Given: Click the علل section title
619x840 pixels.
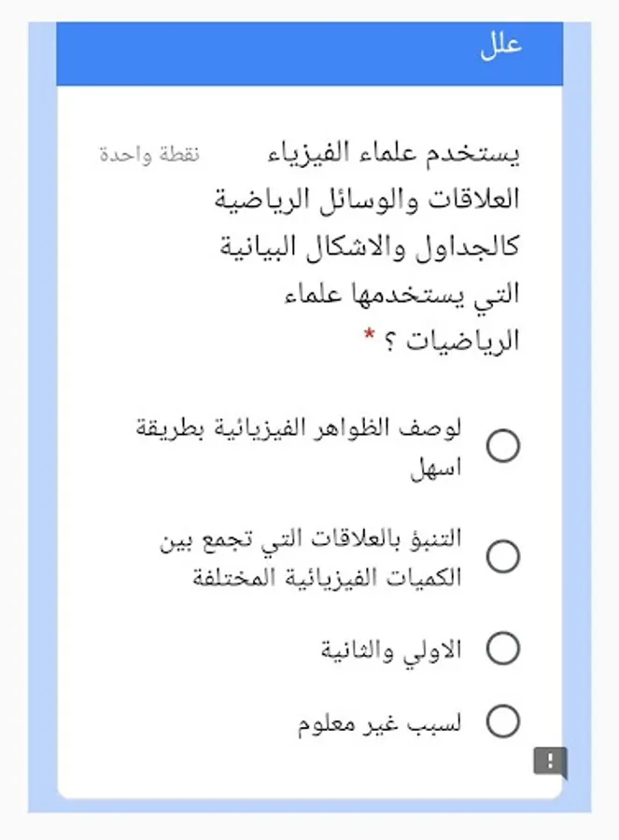Looking at the screenshot, I should pos(500,46).
